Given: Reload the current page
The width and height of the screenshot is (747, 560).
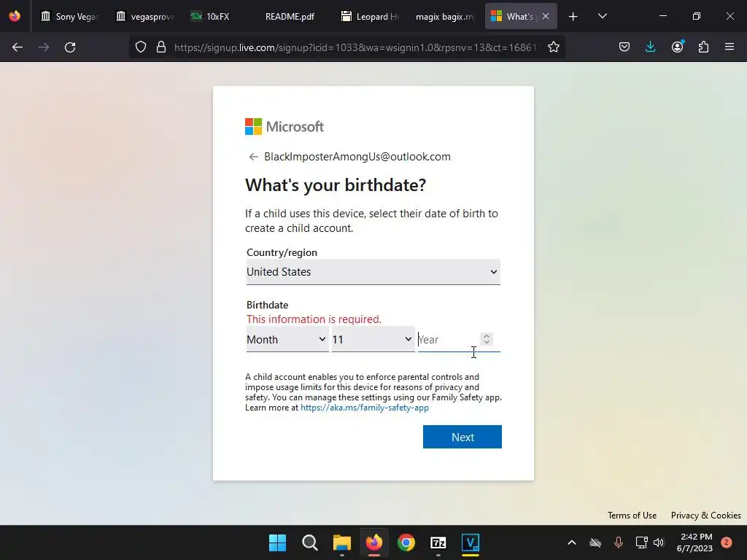Looking at the screenshot, I should 70,47.
